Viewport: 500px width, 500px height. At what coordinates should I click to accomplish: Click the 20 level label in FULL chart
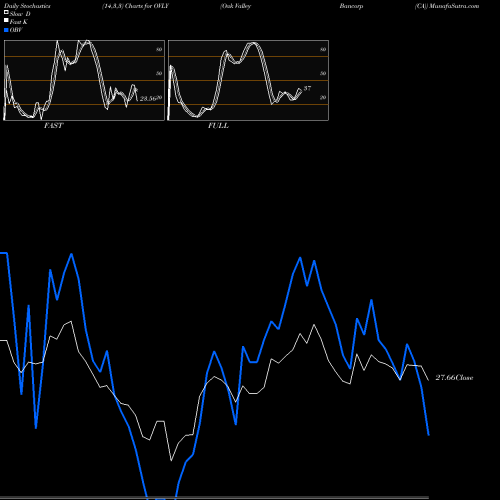pyautogui.click(x=323, y=98)
